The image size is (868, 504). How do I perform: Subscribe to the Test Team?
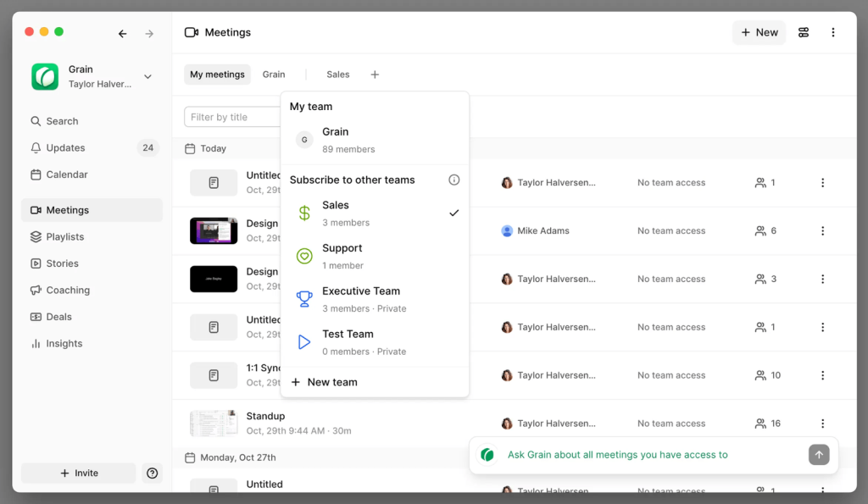click(x=375, y=342)
